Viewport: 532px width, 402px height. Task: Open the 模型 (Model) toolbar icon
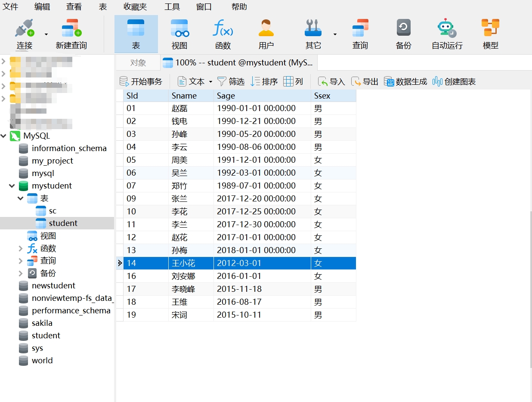[x=490, y=29]
